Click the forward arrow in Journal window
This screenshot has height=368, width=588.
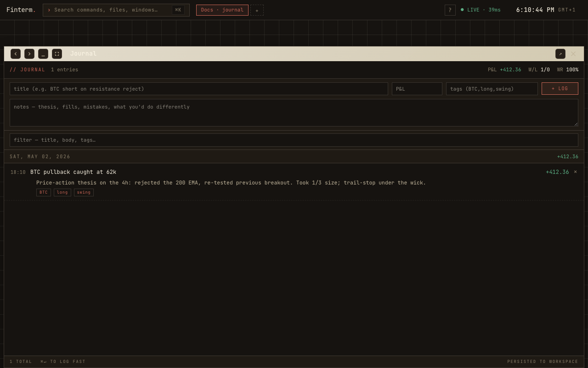point(29,54)
